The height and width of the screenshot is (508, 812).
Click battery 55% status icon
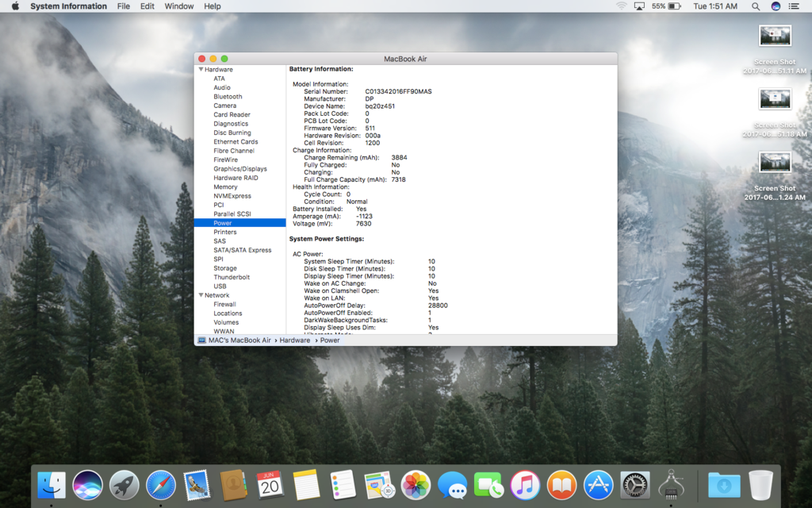[x=666, y=6]
